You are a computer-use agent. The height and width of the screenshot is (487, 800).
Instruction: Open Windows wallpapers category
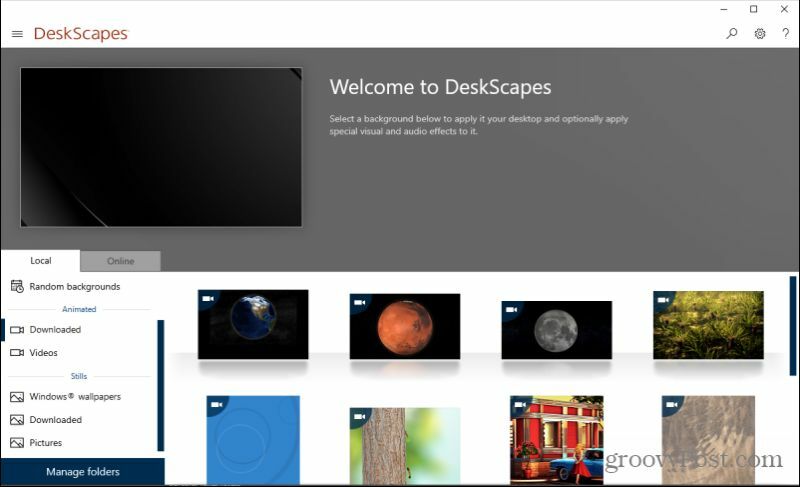click(75, 397)
